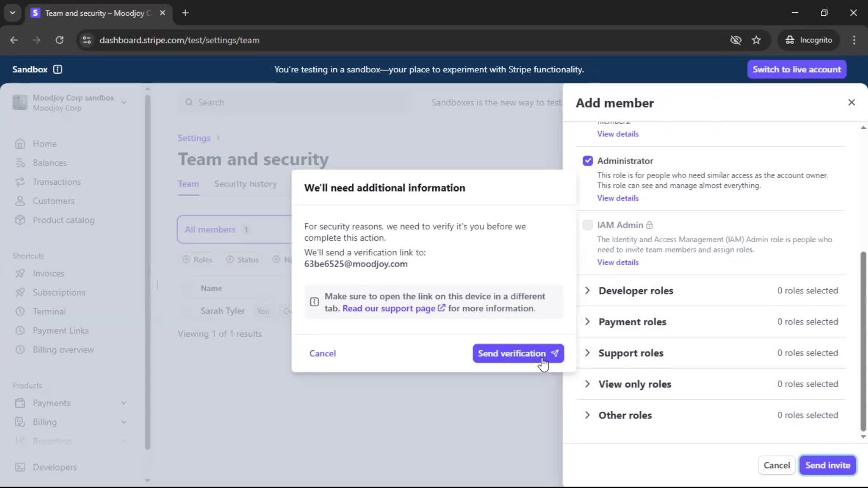This screenshot has height=488, width=868.
Task: Click the Transactions sidebar icon
Action: point(20,182)
